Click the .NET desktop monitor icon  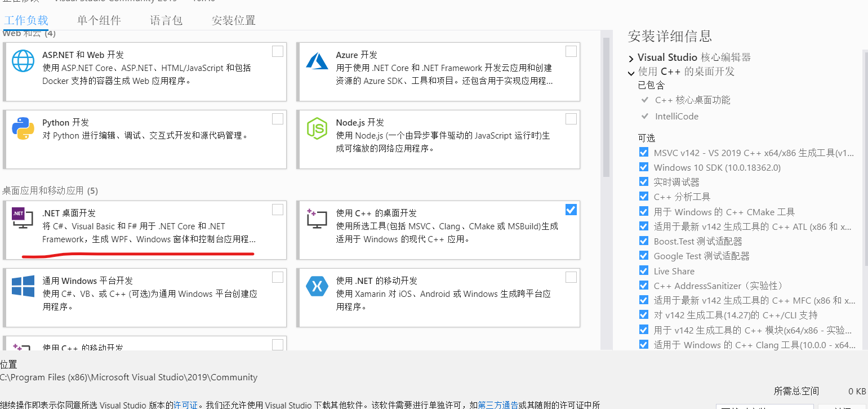[x=22, y=218]
